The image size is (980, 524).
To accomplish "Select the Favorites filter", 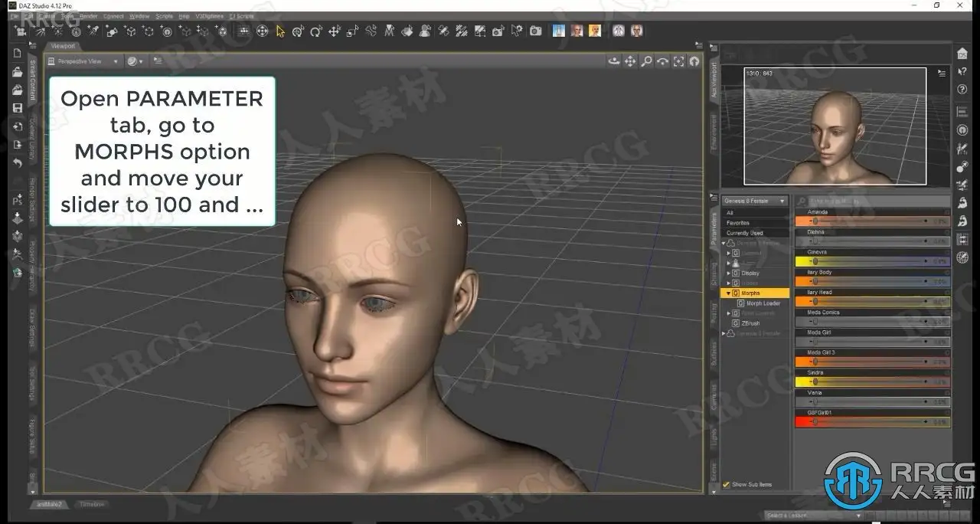I will pos(738,223).
